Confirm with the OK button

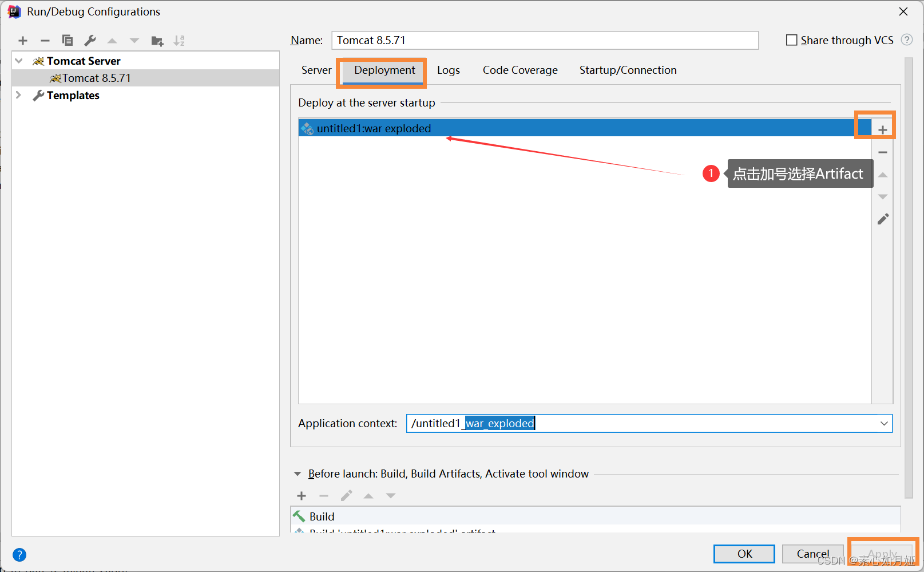[744, 554]
